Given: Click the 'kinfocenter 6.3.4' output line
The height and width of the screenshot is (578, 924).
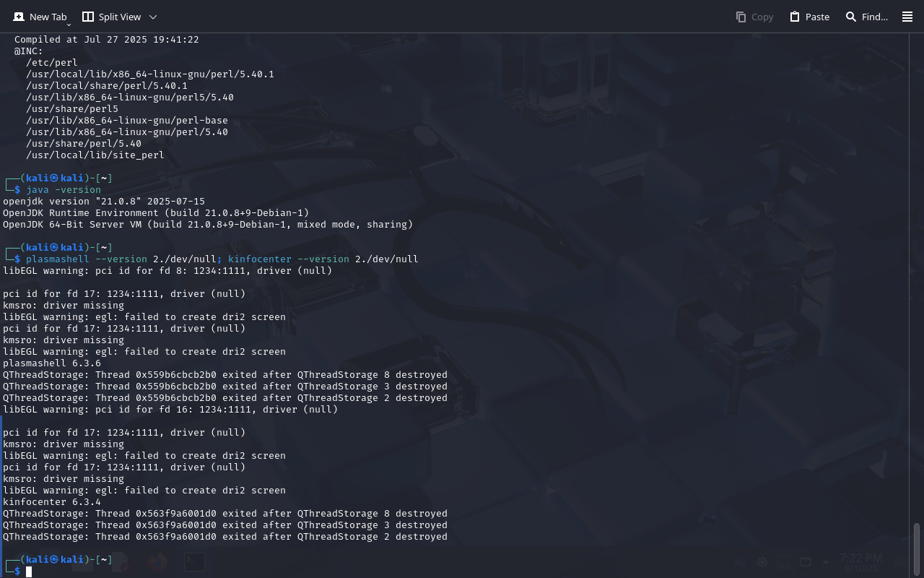Looking at the screenshot, I should coord(52,502).
